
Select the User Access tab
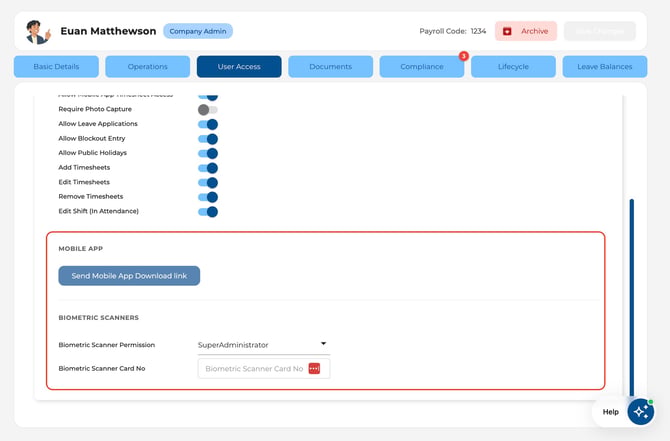tap(239, 67)
